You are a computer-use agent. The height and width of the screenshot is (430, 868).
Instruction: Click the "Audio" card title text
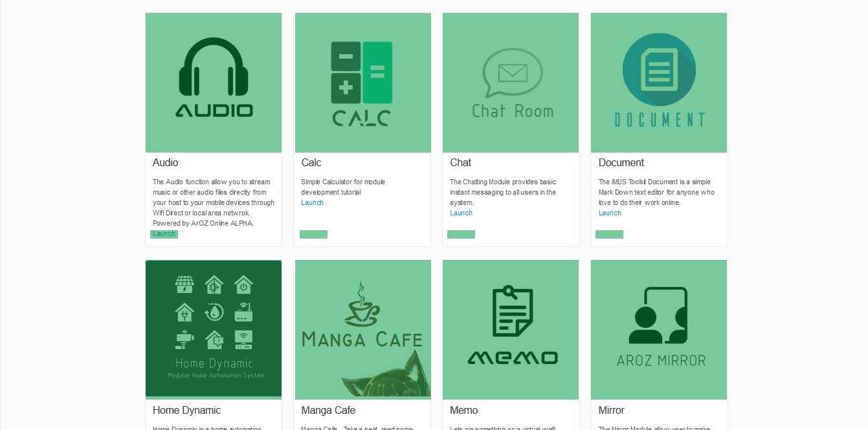(166, 163)
